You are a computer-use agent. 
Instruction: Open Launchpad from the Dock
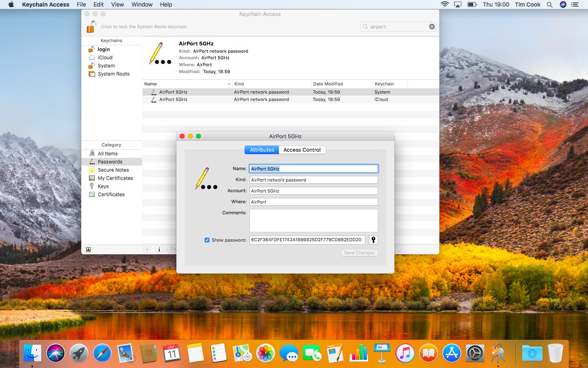click(79, 353)
